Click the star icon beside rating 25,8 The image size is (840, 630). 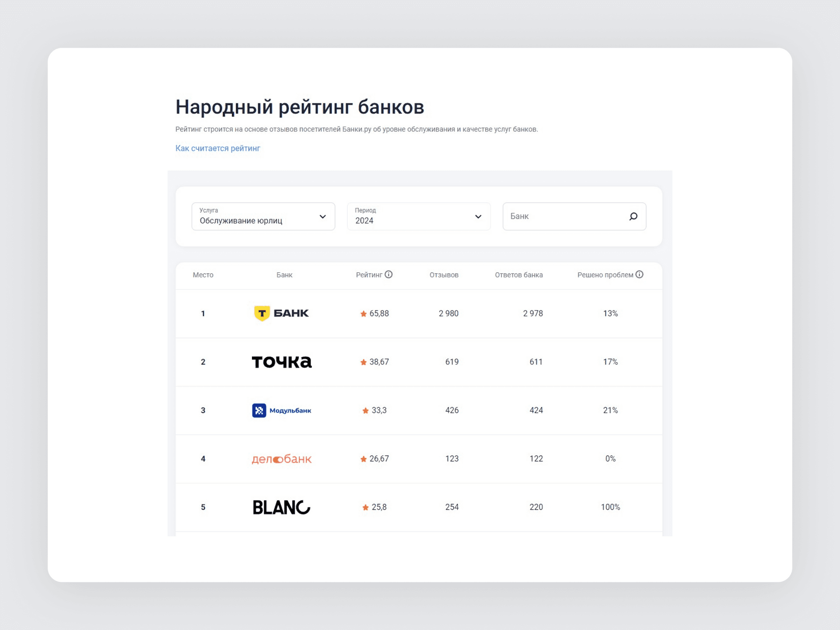click(x=365, y=507)
